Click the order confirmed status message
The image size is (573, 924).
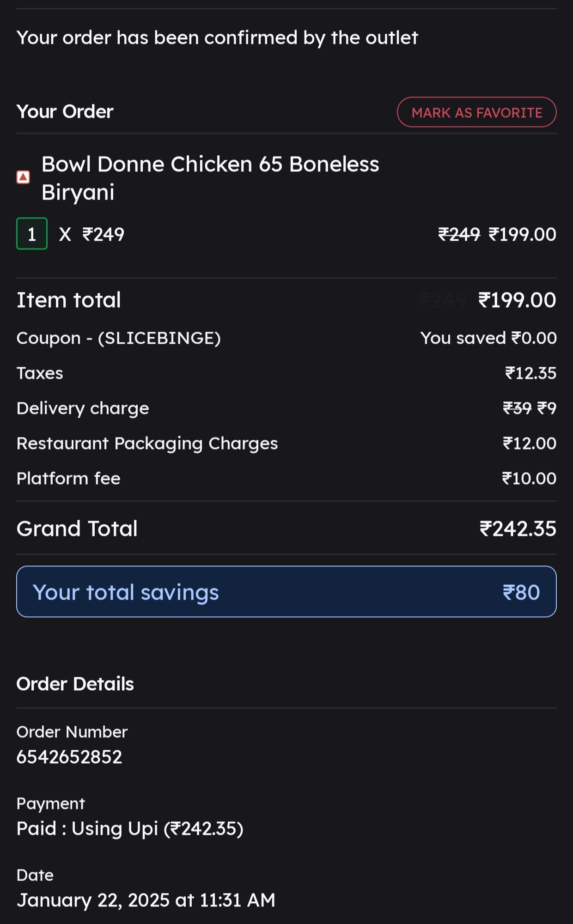(217, 38)
